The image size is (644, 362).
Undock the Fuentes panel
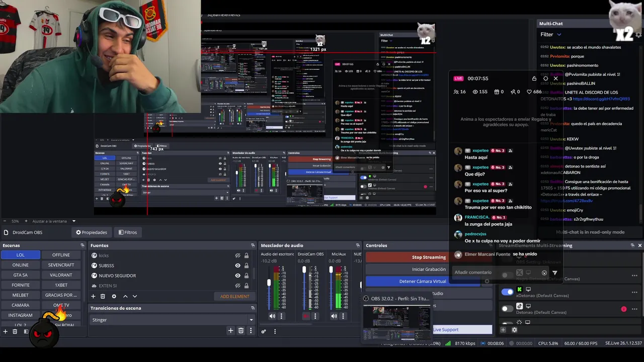tap(253, 245)
